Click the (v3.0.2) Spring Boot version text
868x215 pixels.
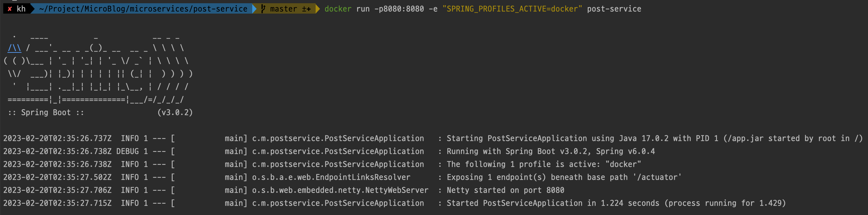(175, 112)
